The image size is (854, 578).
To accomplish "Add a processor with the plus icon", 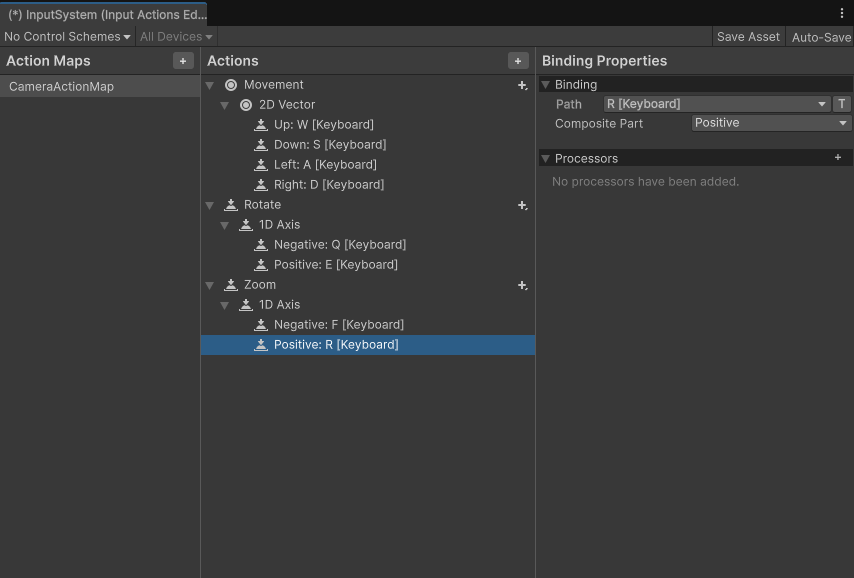I will (838, 158).
